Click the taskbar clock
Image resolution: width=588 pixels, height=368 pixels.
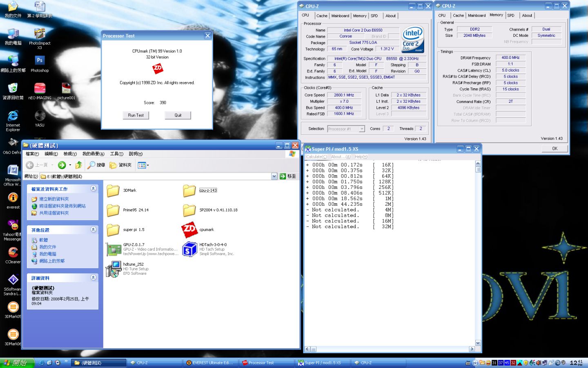click(576, 363)
